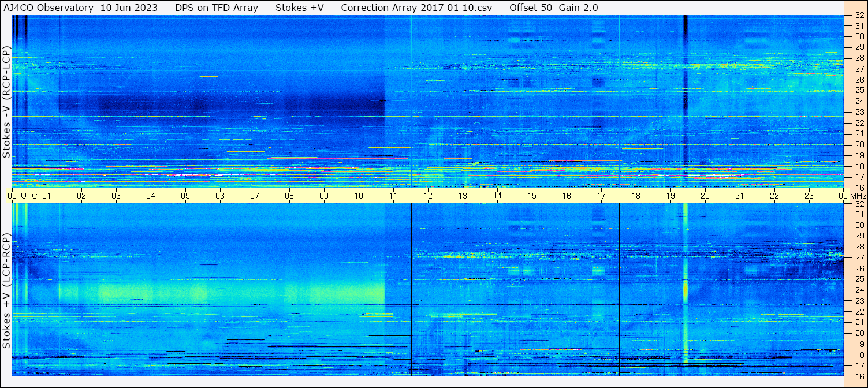Select hour 11 on the UTC time axis
The width and height of the screenshot is (868, 388).
[x=393, y=196]
